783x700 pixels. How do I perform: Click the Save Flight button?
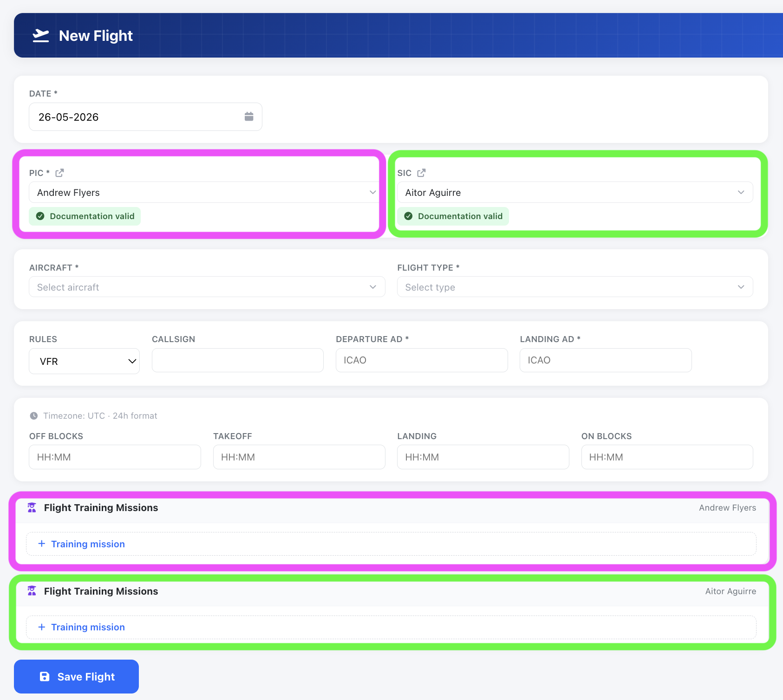point(77,676)
